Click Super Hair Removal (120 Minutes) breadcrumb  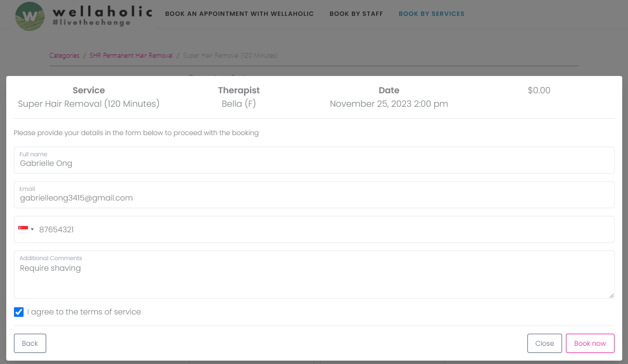(x=230, y=55)
